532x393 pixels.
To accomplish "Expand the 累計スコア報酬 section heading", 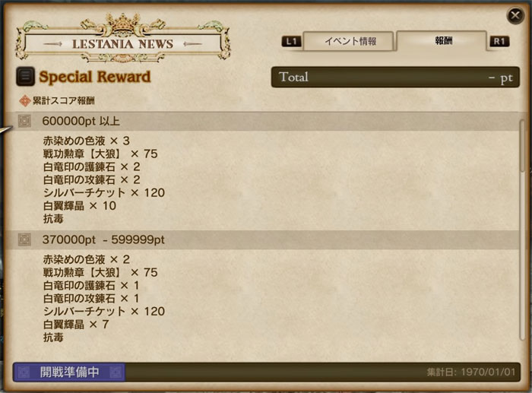I will tap(63, 101).
